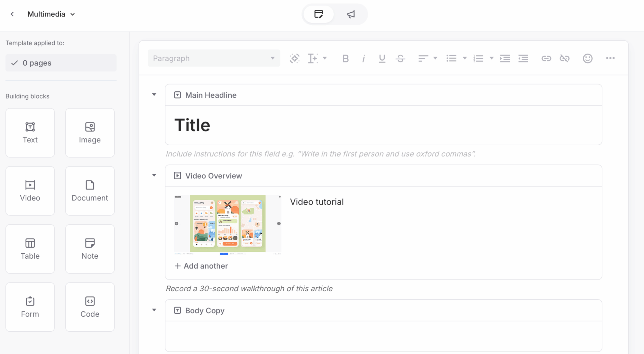Rename the Main Headline label

point(211,95)
